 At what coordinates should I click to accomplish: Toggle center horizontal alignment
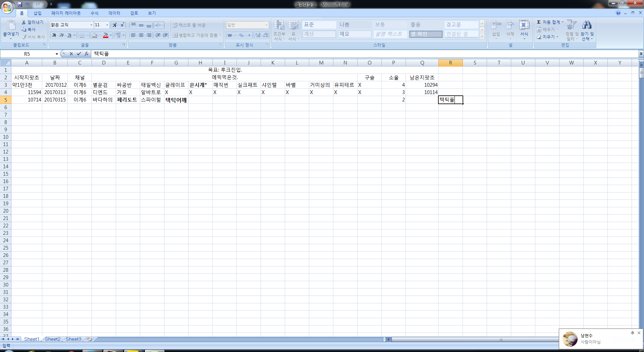[x=141, y=35]
